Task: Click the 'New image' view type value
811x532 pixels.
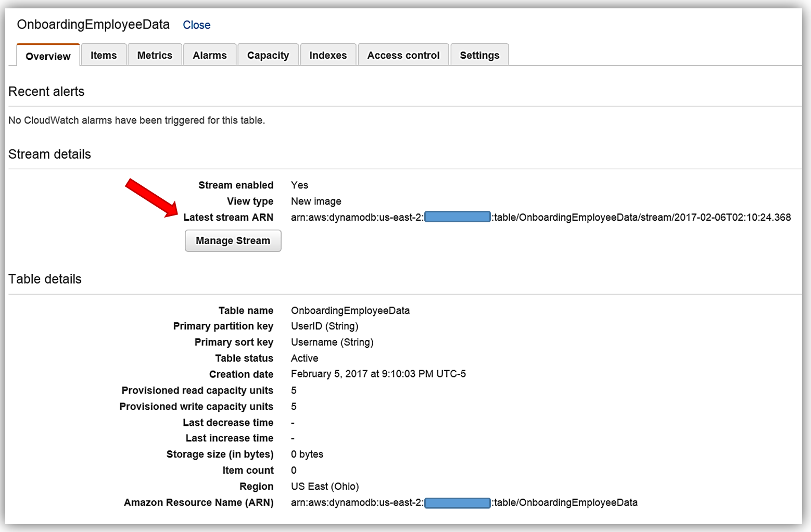Action: click(316, 201)
